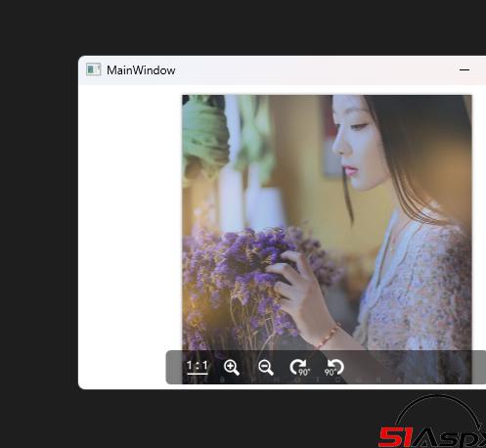Screen dimensions: 486x448
Task: Click the MainWindow app icon in title bar
Action: click(x=93, y=69)
